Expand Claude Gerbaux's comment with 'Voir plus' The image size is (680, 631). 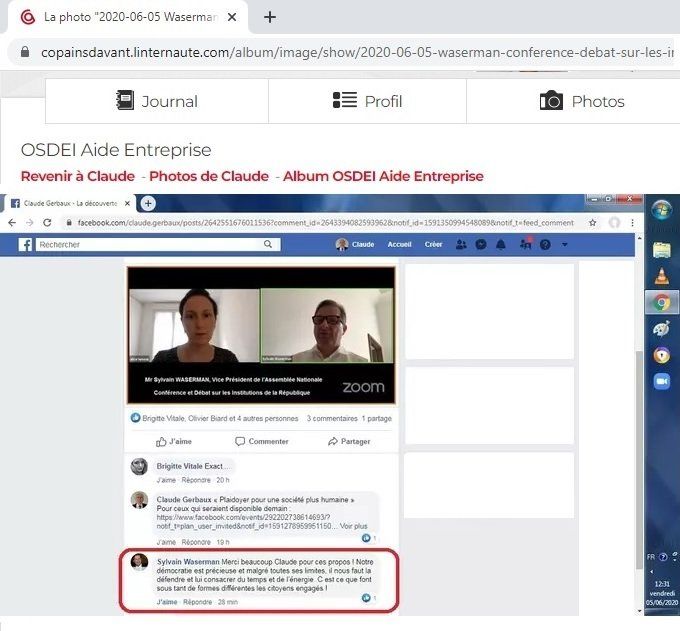pyautogui.click(x=353, y=526)
